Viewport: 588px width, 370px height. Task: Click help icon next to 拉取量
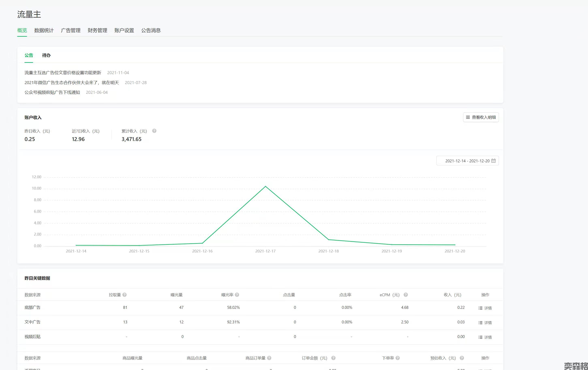pyautogui.click(x=125, y=295)
